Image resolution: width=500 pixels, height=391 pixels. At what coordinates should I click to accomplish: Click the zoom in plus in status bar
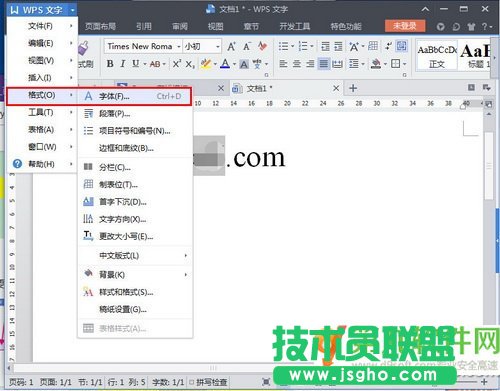click(x=484, y=382)
